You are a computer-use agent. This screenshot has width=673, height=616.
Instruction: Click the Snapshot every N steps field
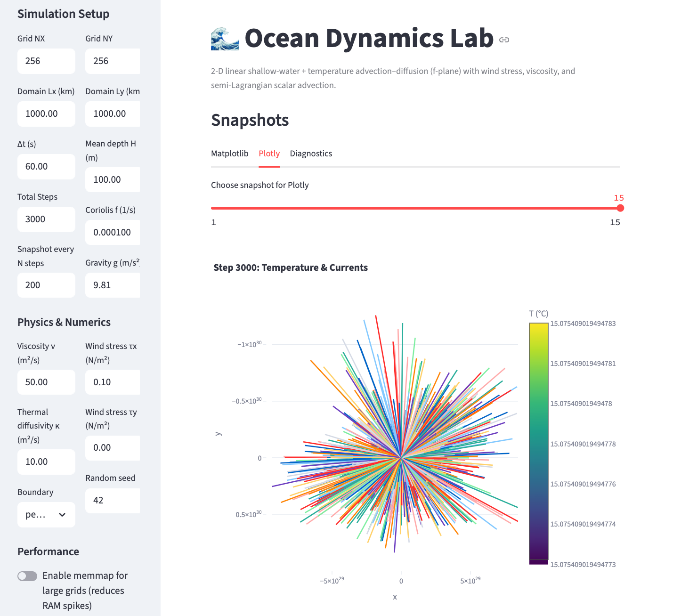click(46, 285)
